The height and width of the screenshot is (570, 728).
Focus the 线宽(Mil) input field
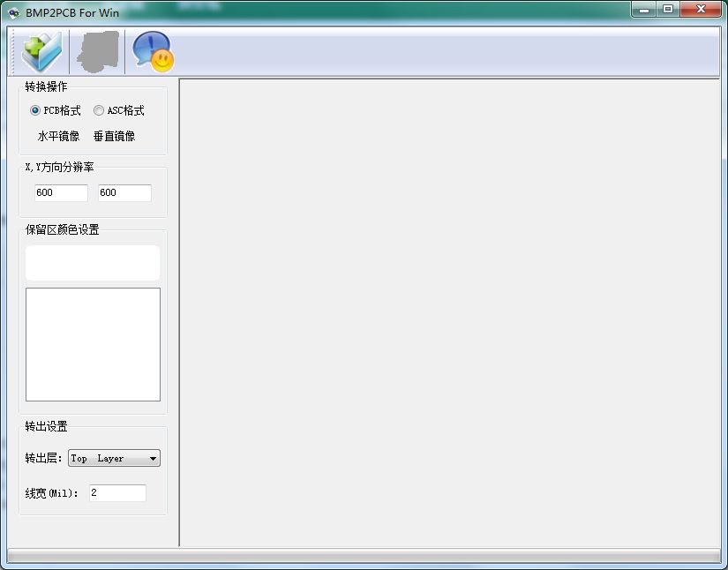coord(118,493)
